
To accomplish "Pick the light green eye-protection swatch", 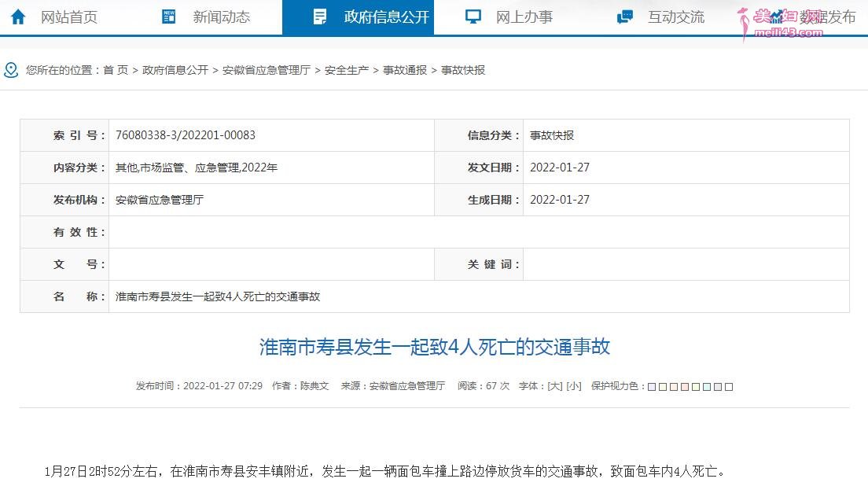I will click(x=696, y=387).
